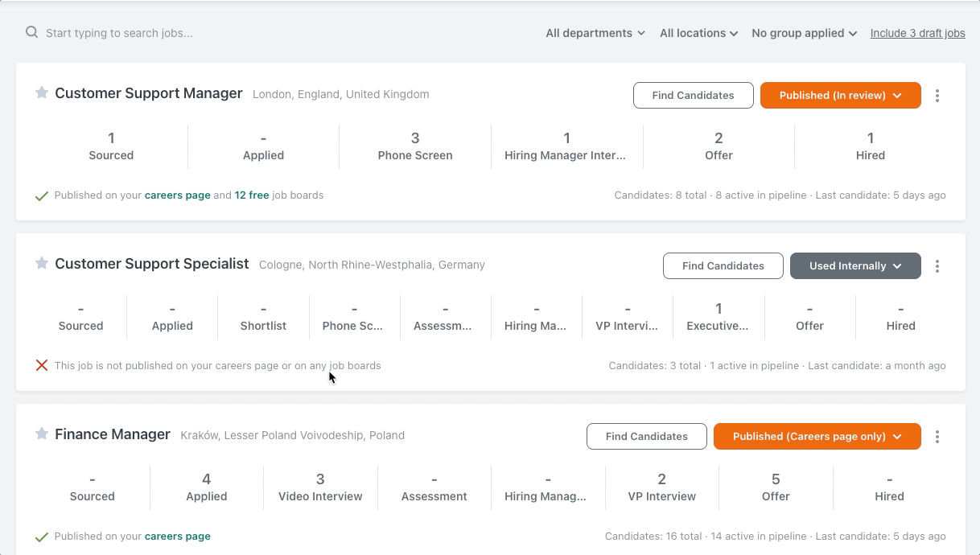980x555 pixels.
Task: Open Phone Screen stage of Customer Support Specialist
Action: (354, 317)
